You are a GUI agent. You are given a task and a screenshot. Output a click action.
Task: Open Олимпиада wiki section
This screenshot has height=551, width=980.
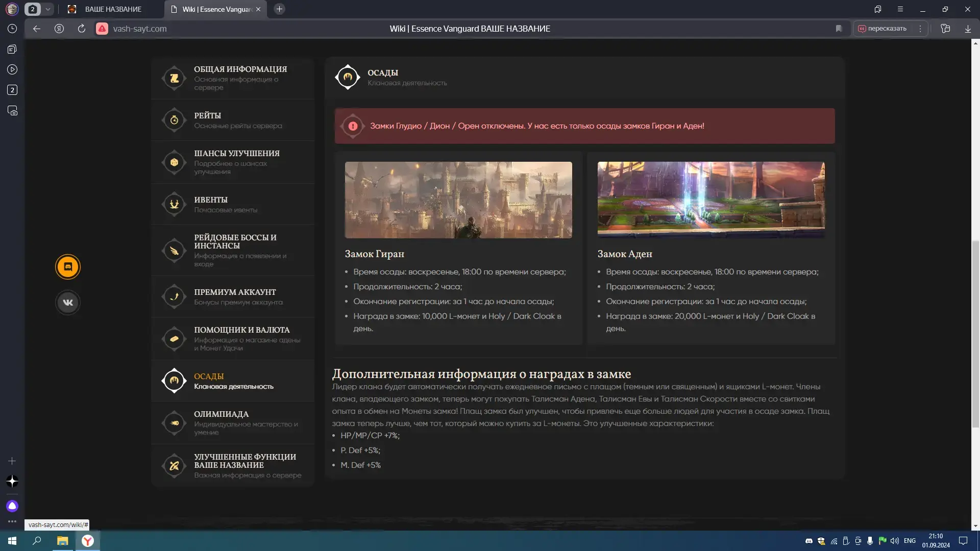point(233,423)
